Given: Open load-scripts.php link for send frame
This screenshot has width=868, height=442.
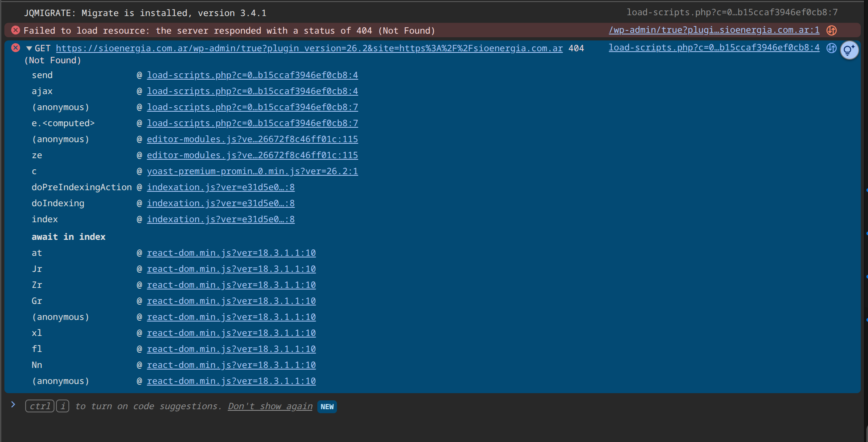Looking at the screenshot, I should click(252, 75).
